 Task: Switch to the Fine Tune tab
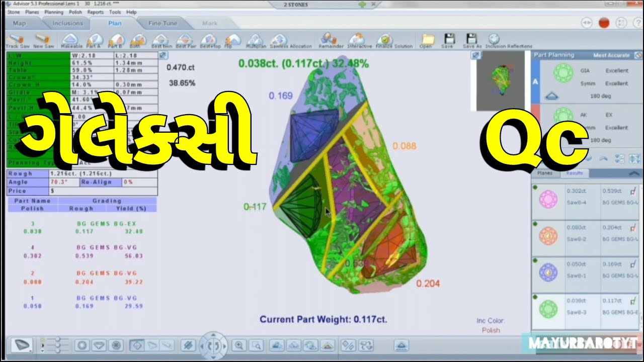pos(163,23)
